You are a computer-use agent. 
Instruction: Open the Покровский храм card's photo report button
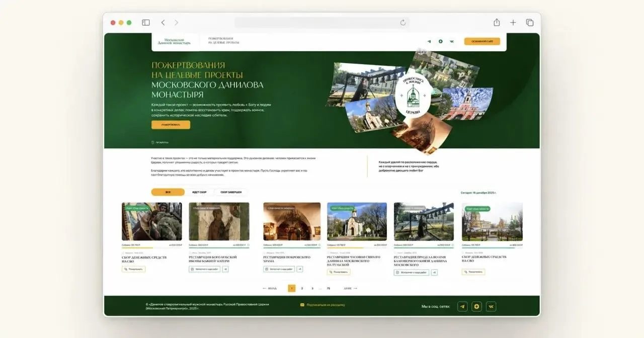pyautogui.click(x=279, y=269)
